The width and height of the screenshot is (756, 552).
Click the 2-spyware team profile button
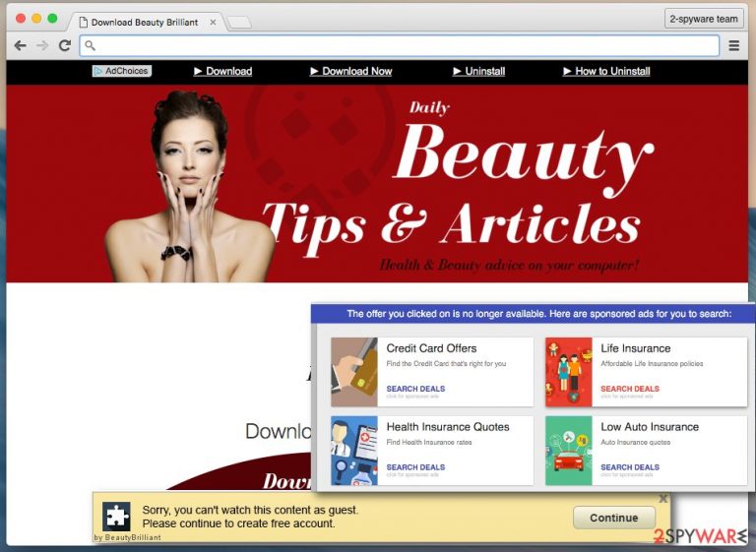point(704,20)
